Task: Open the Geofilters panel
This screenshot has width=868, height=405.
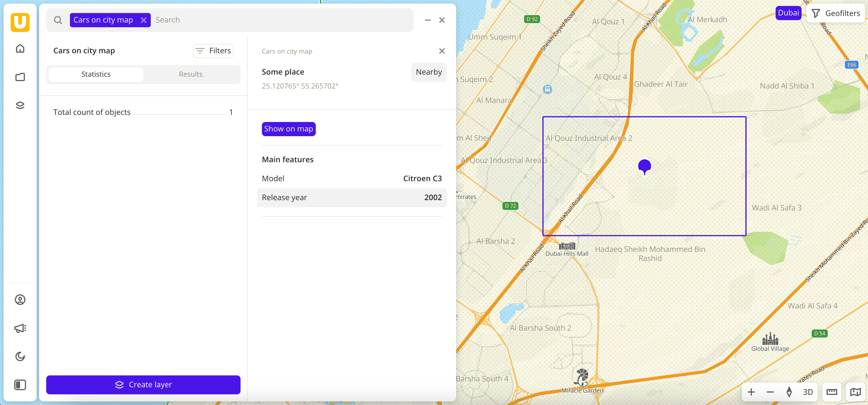Action: click(x=836, y=13)
